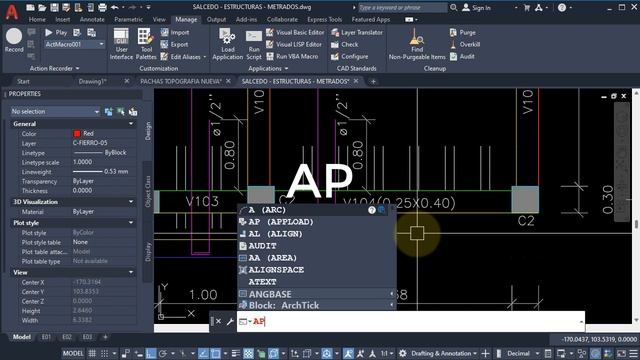Toggle annotation visibility in status bar

[348, 353]
